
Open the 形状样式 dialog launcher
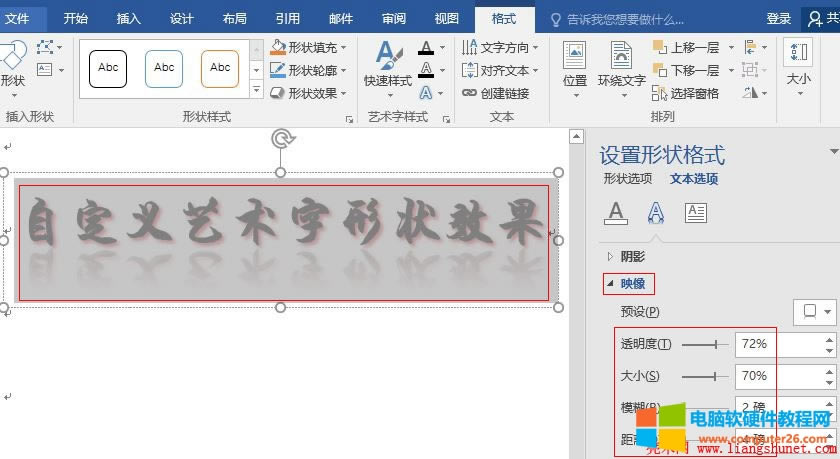(349, 119)
